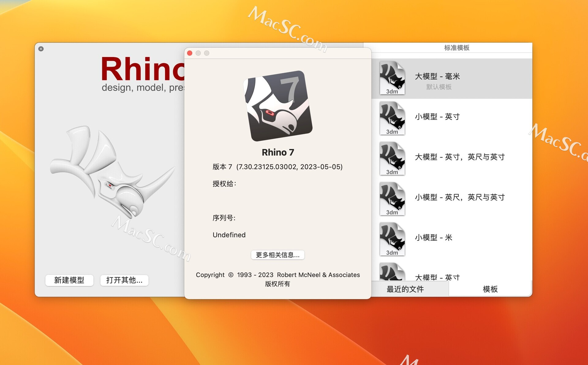Click the 授权给: label
This screenshot has height=365, width=588.
[224, 184]
